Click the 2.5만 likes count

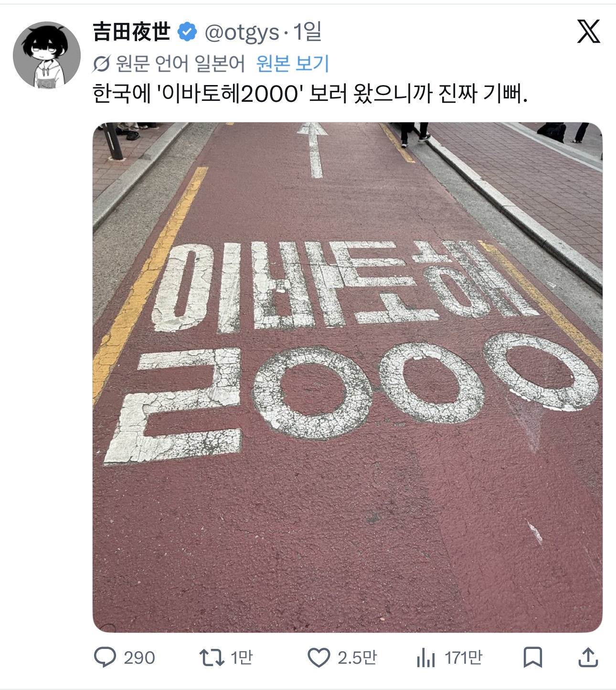(x=357, y=658)
